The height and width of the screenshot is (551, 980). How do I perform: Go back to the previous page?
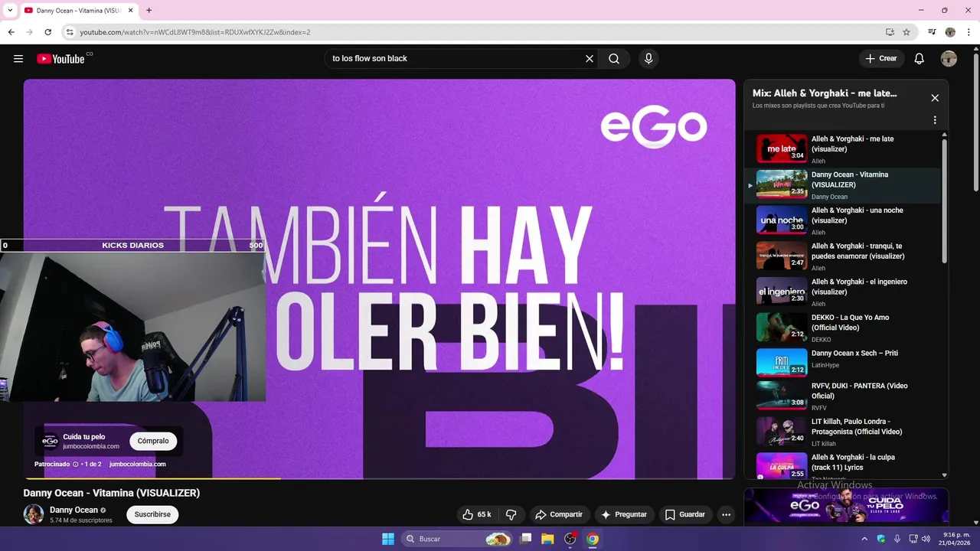(11, 32)
